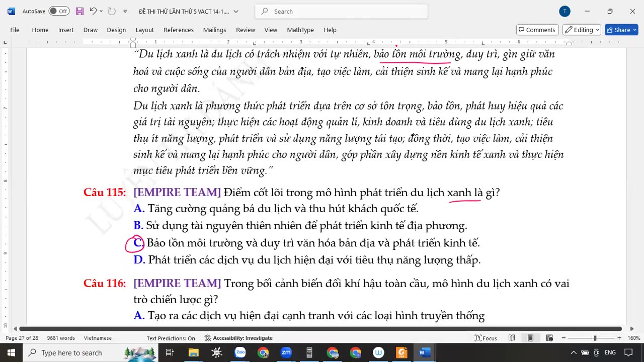The width and height of the screenshot is (644, 362).
Task: Customize the Quick Access Toolbar
Action: (x=125, y=11)
